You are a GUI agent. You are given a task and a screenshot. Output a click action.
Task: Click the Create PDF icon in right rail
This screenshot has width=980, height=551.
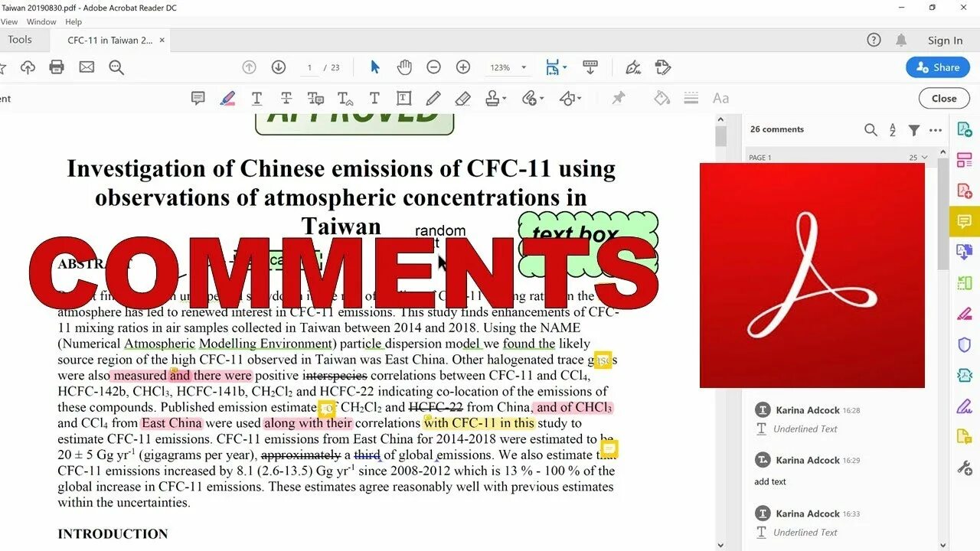[964, 191]
